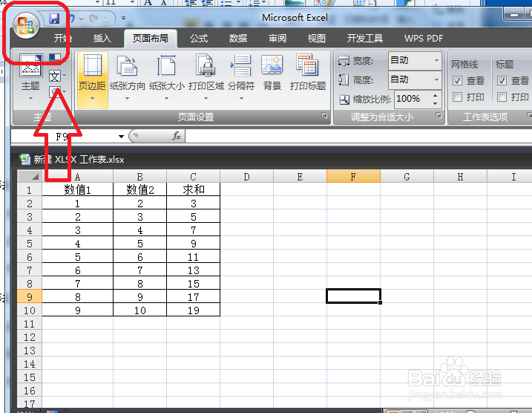532x413 pixels.
Task: Select the 页面布局 tab
Action: 151,38
